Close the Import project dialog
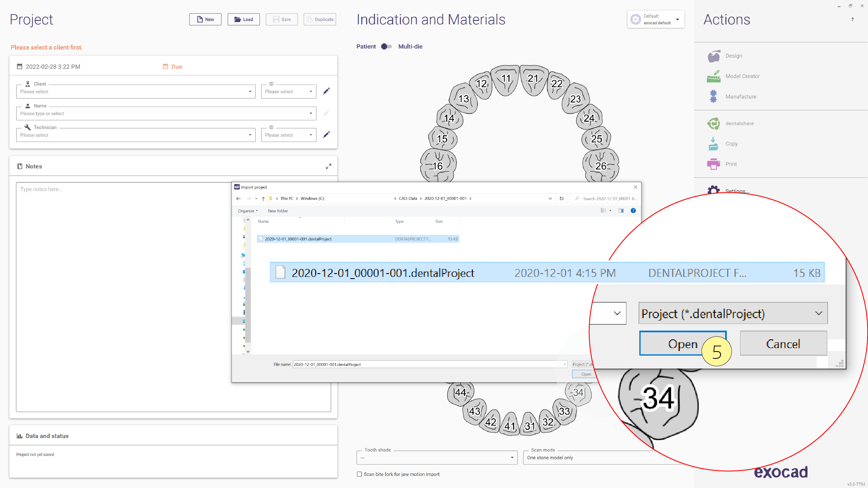Viewport: 868px width, 488px height. (636, 187)
